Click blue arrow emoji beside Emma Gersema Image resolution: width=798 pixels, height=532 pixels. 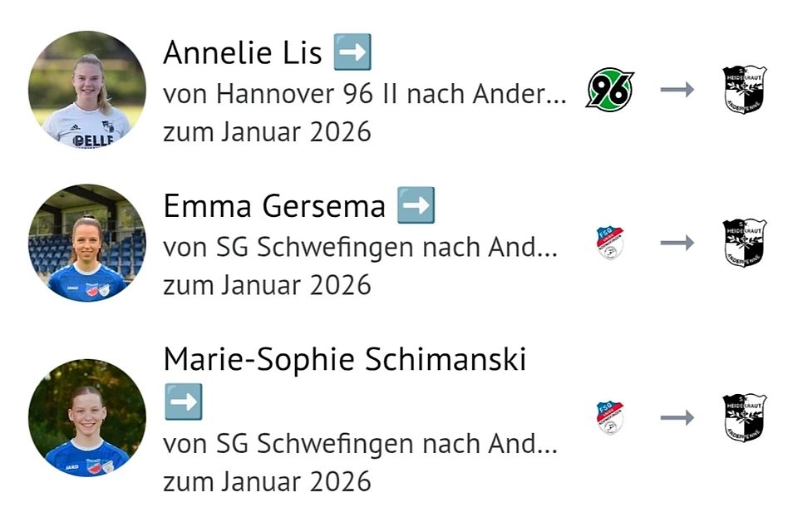tap(416, 206)
